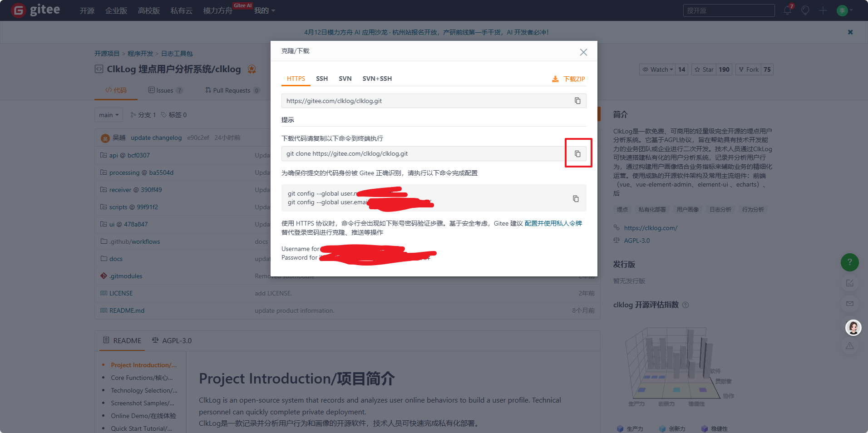The image size is (868, 433).
Task: Open the https://clklog.com/ link
Action: [x=651, y=228]
